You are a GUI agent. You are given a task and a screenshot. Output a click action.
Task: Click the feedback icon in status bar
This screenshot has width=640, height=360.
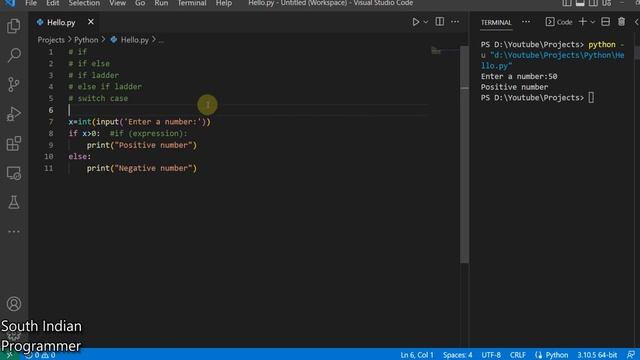(631, 355)
